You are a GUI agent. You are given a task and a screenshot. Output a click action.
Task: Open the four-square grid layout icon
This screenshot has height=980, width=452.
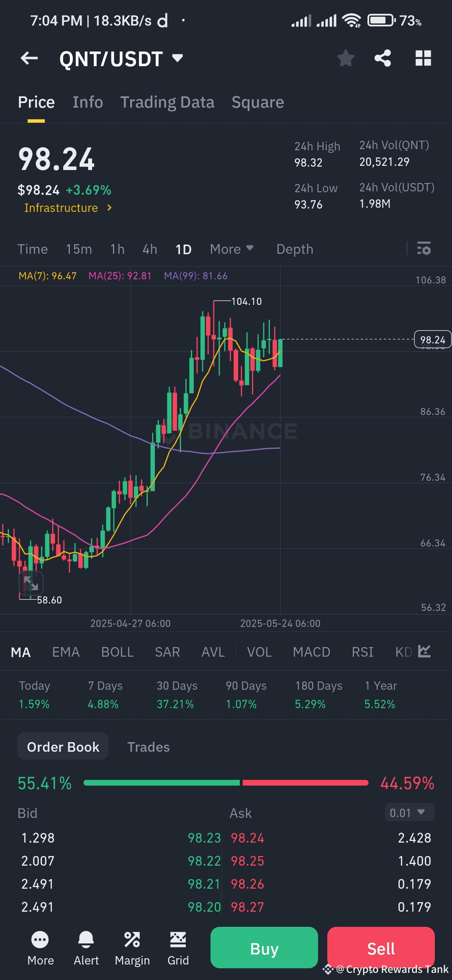coord(423,58)
